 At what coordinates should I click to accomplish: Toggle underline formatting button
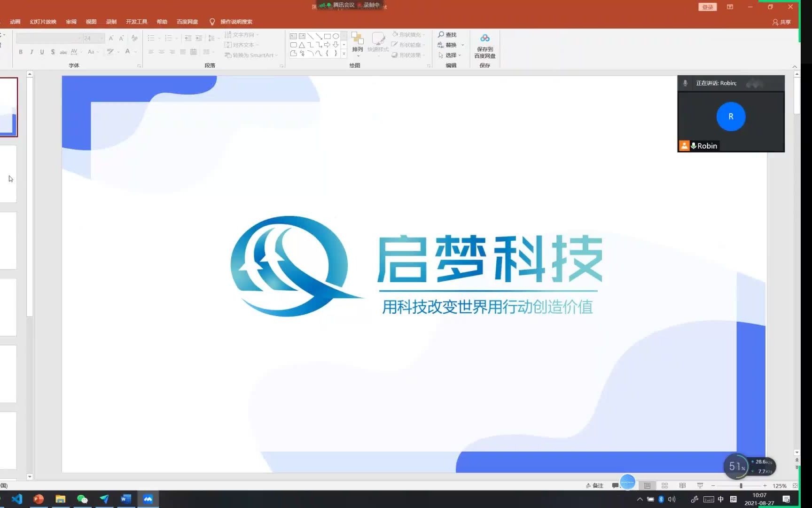(x=42, y=52)
